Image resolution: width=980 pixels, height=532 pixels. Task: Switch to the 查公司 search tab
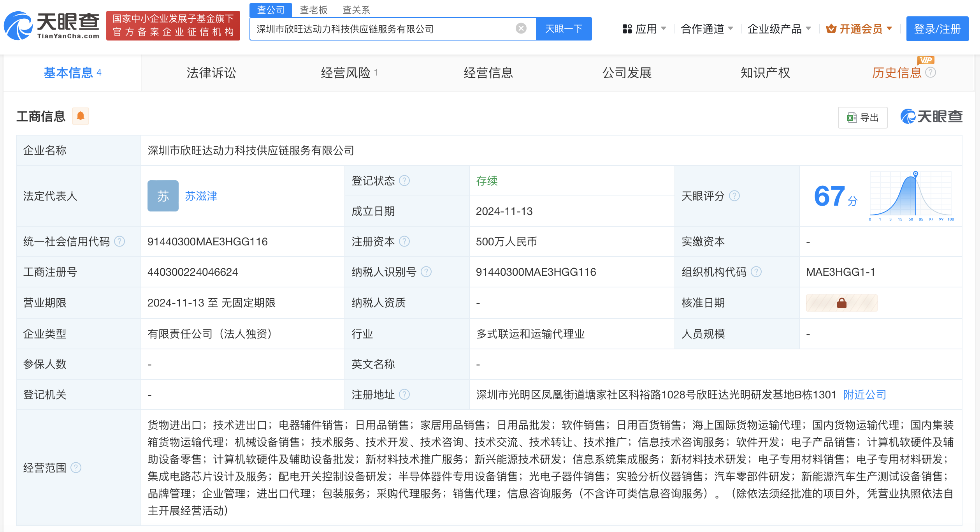tap(271, 10)
